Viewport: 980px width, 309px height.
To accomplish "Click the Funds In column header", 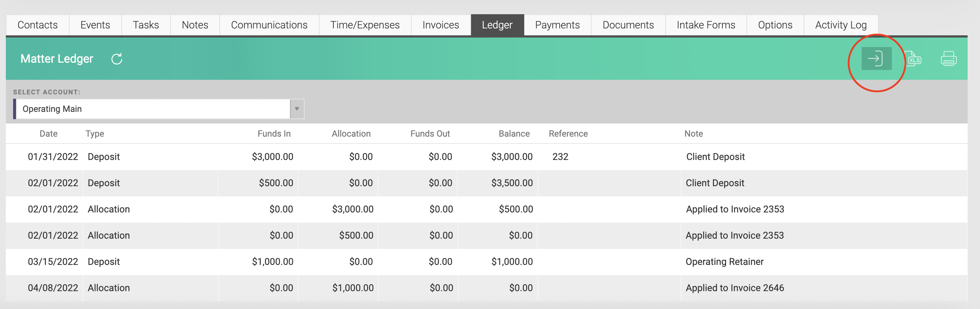I will click(x=274, y=134).
